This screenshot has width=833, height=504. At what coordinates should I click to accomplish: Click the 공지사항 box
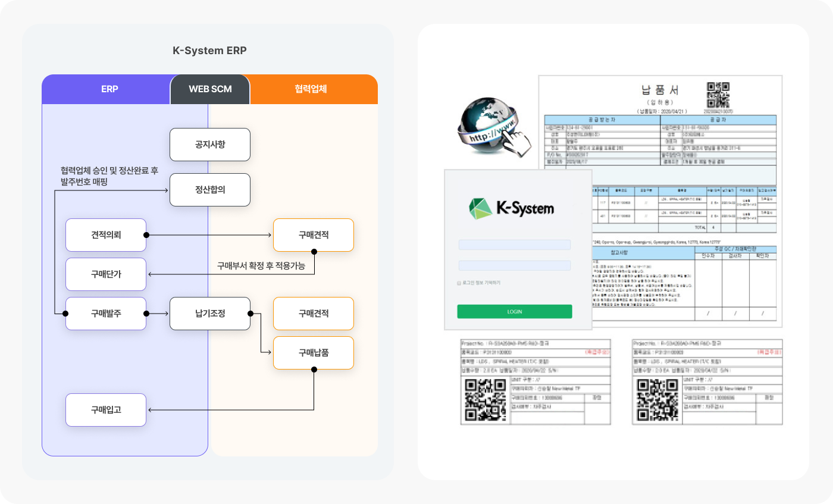[210, 145]
